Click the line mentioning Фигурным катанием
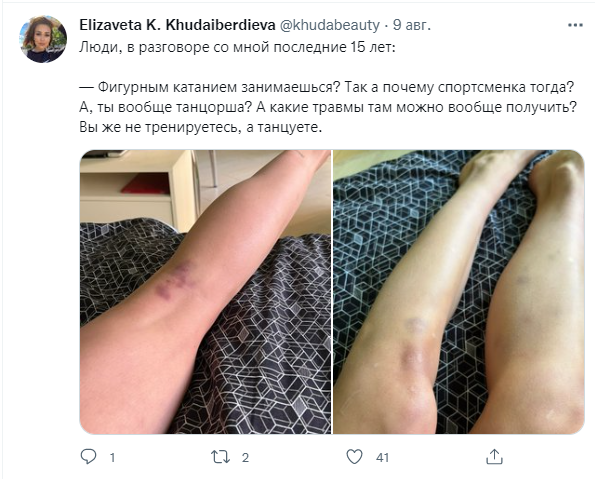The image size is (595, 479). (x=327, y=88)
